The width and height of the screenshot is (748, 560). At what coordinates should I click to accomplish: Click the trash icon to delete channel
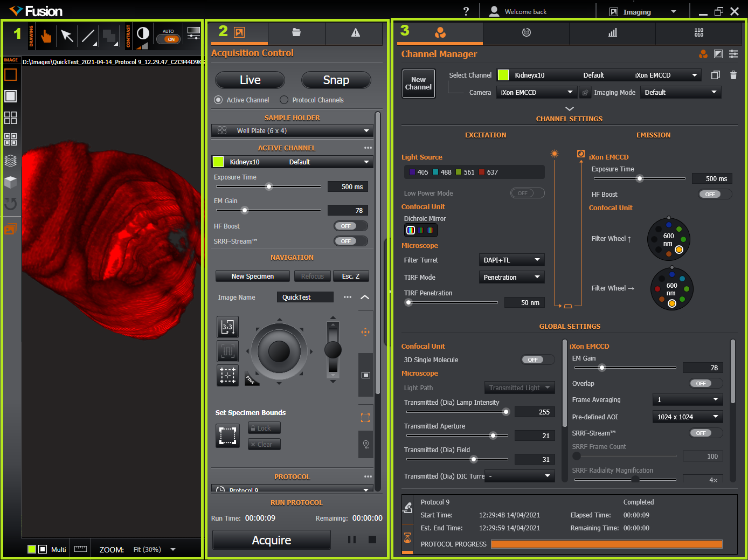[733, 75]
